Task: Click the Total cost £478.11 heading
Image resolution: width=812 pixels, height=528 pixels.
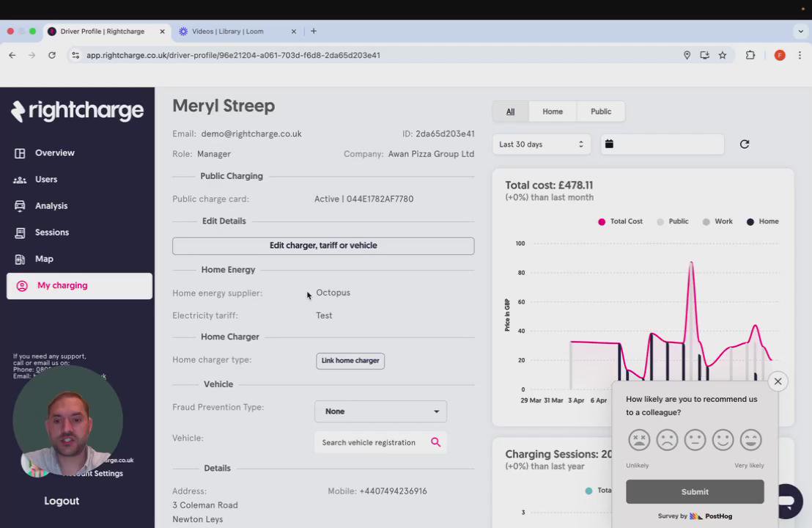Action: click(549, 185)
